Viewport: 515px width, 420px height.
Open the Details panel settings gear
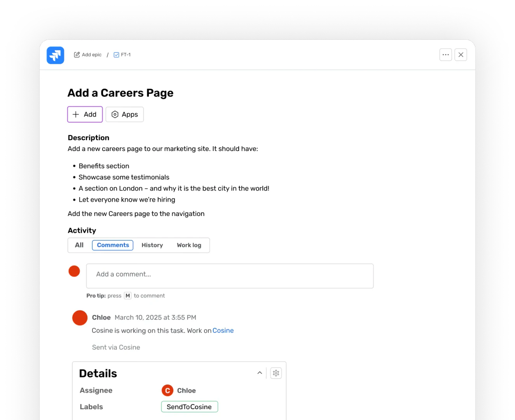(x=276, y=373)
